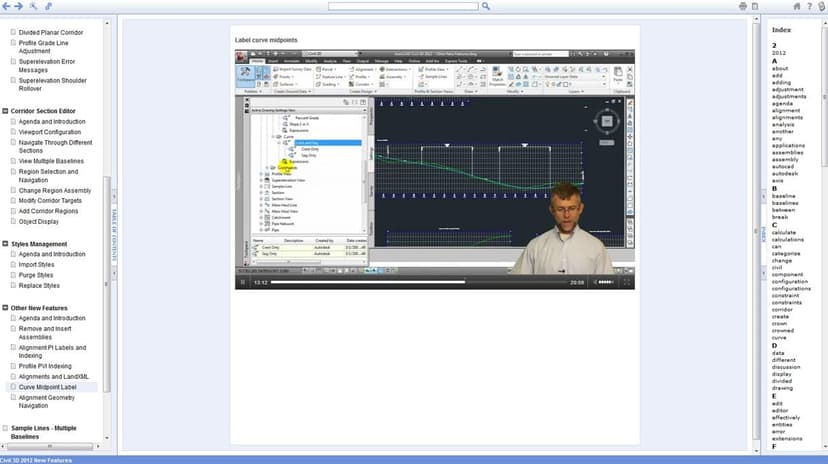
Task: Open the Superelevation Shoulder Rollover topic
Action: 52,84
